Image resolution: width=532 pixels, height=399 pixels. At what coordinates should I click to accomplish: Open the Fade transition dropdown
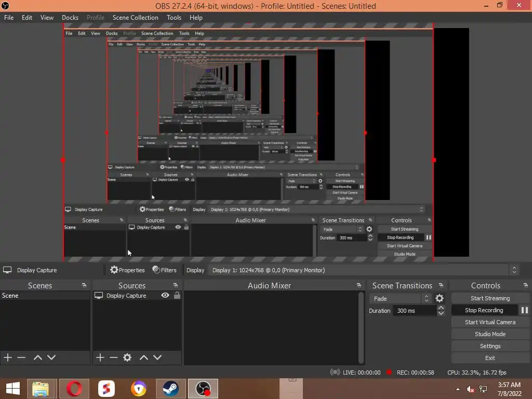400,299
